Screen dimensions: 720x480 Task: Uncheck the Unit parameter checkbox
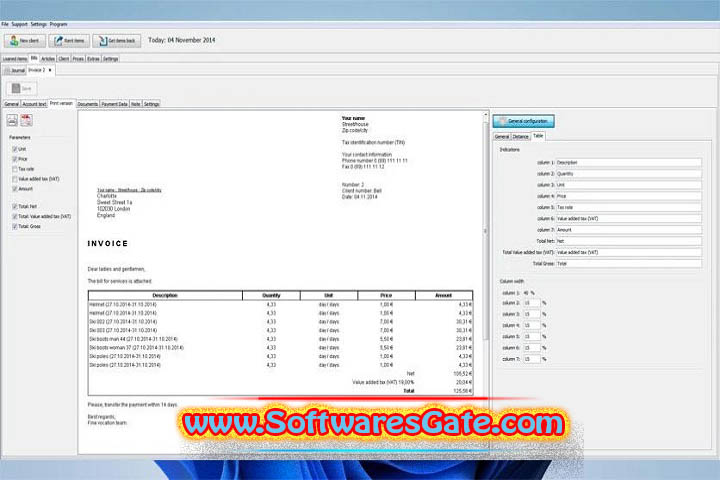pyautogui.click(x=15, y=149)
